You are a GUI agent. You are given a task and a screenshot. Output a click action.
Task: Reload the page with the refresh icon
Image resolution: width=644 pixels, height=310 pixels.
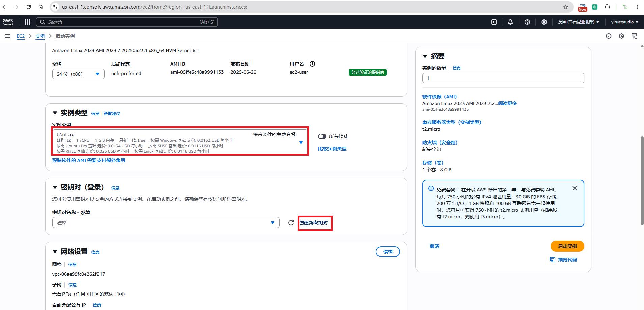(x=29, y=7)
